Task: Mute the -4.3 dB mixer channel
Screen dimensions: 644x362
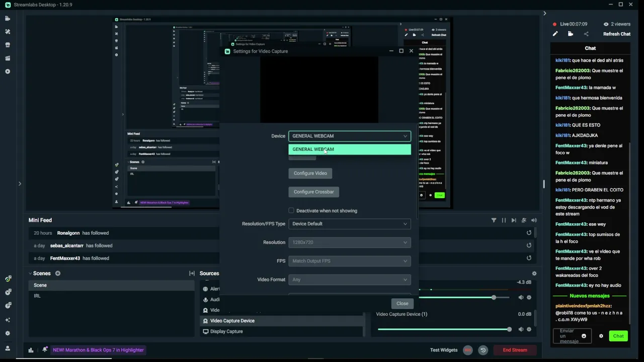Action: (x=521, y=298)
